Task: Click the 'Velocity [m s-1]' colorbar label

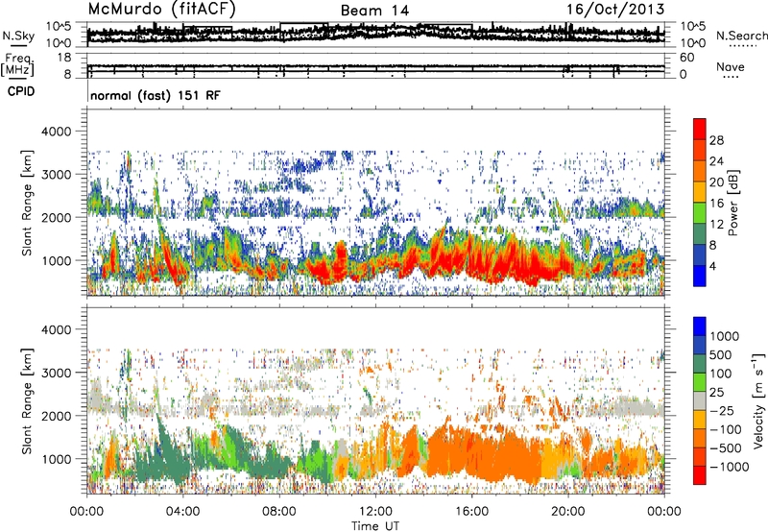Action: (x=758, y=399)
